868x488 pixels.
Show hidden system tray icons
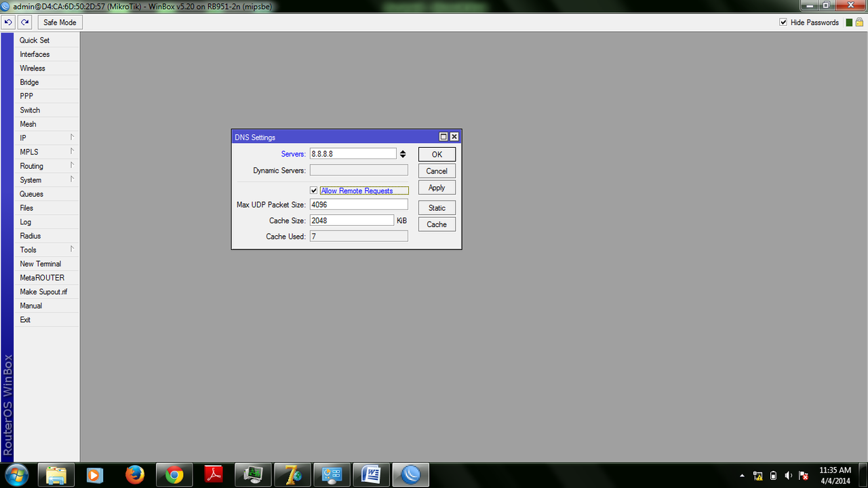pos(742,476)
